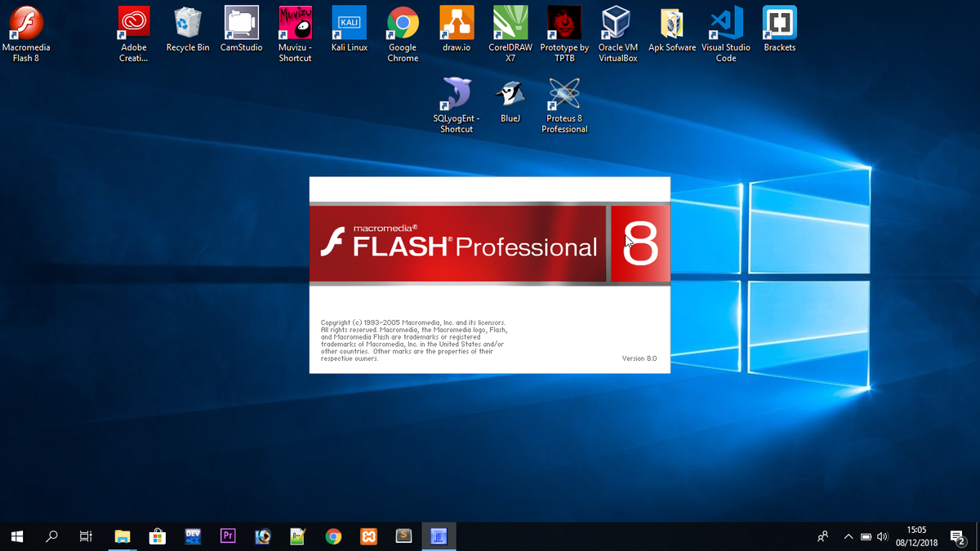Show hidden system tray icons
This screenshot has width=980, height=551.
[849, 536]
